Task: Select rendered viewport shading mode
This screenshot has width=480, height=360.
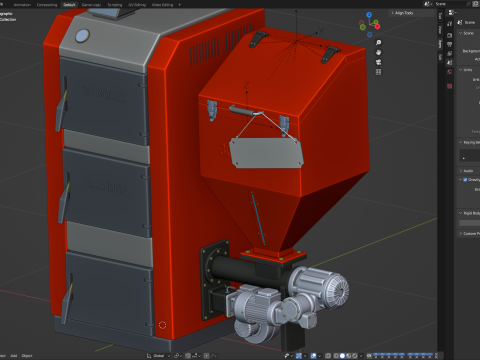Action: pyautogui.click(x=354, y=356)
